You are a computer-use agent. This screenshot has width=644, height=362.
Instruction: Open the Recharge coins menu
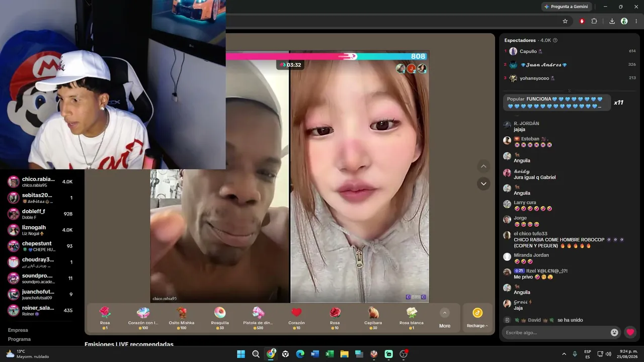477,318
